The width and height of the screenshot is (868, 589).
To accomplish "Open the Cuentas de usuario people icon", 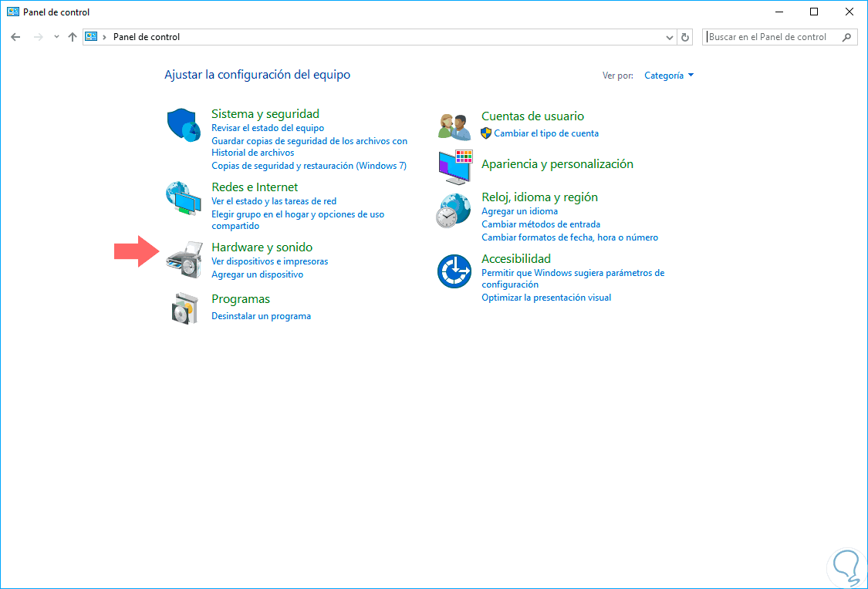I will pyautogui.click(x=454, y=126).
